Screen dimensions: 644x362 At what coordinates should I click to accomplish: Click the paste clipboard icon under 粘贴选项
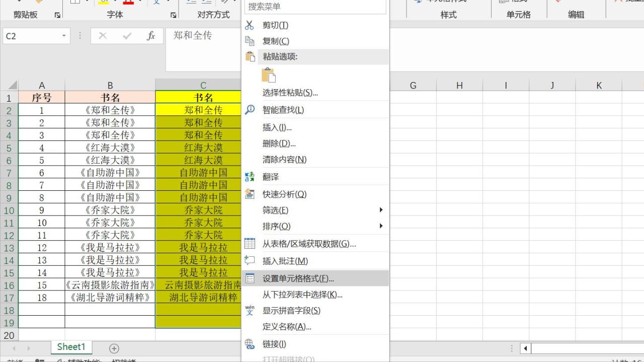[x=269, y=75]
